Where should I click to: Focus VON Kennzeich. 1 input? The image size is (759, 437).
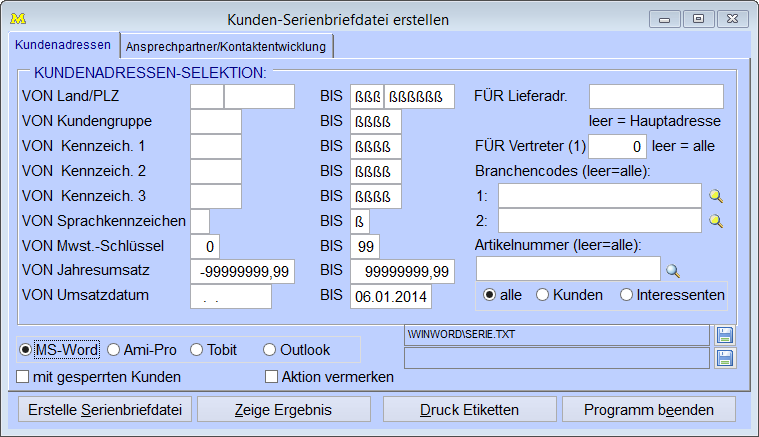(216, 147)
